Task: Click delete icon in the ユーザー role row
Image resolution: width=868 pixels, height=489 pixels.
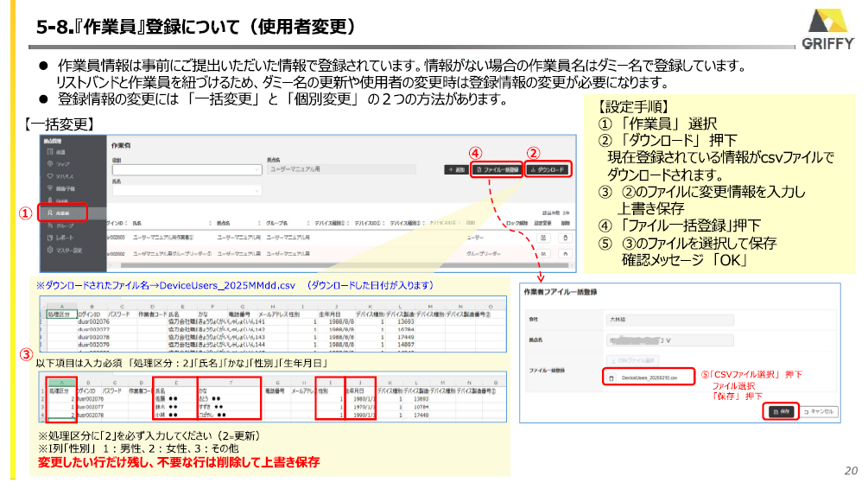Action: (x=565, y=238)
